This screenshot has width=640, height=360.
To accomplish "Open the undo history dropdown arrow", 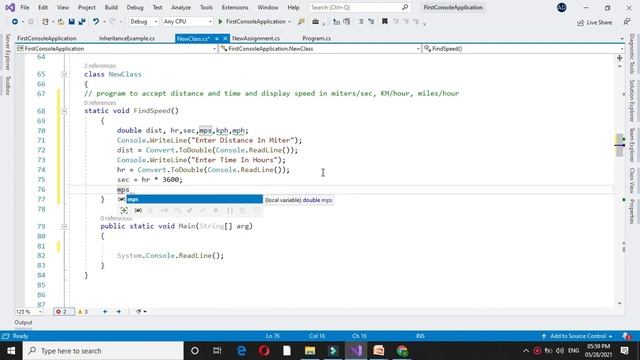I will pyautogui.click(x=104, y=22).
